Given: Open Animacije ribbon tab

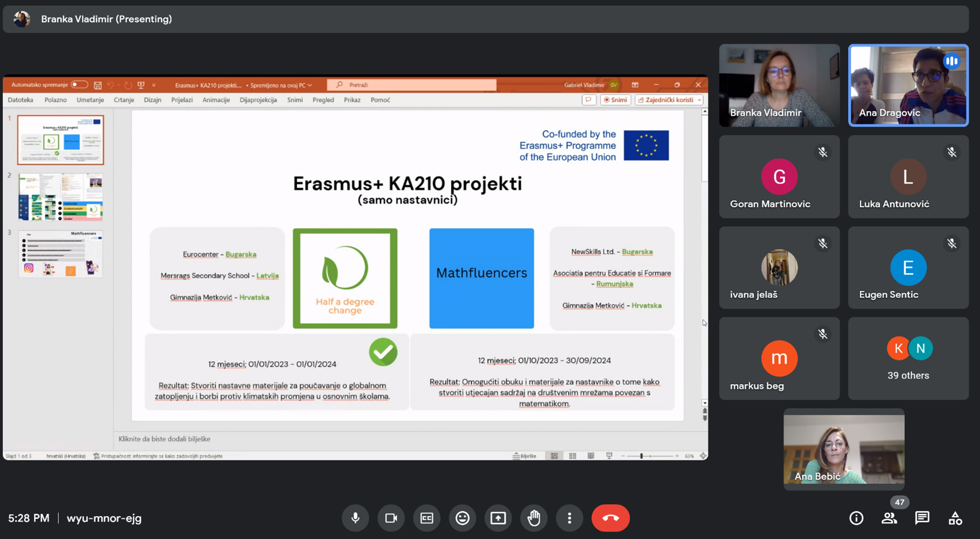Looking at the screenshot, I should point(216,100).
